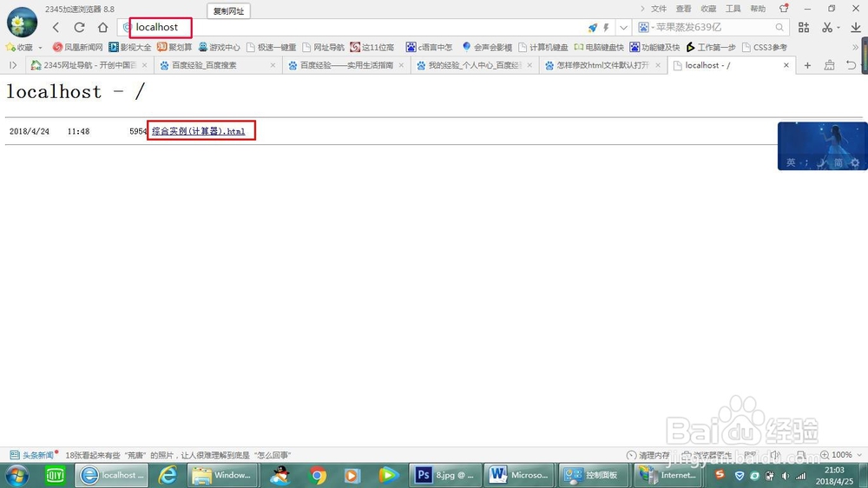Open the 凤凰新闻网 bookmark
The width and height of the screenshot is (868, 488).
[77, 47]
